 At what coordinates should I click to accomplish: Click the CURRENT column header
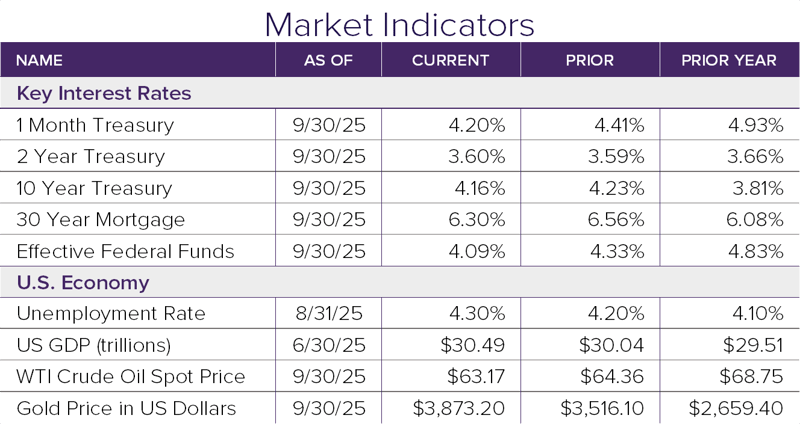click(x=450, y=60)
